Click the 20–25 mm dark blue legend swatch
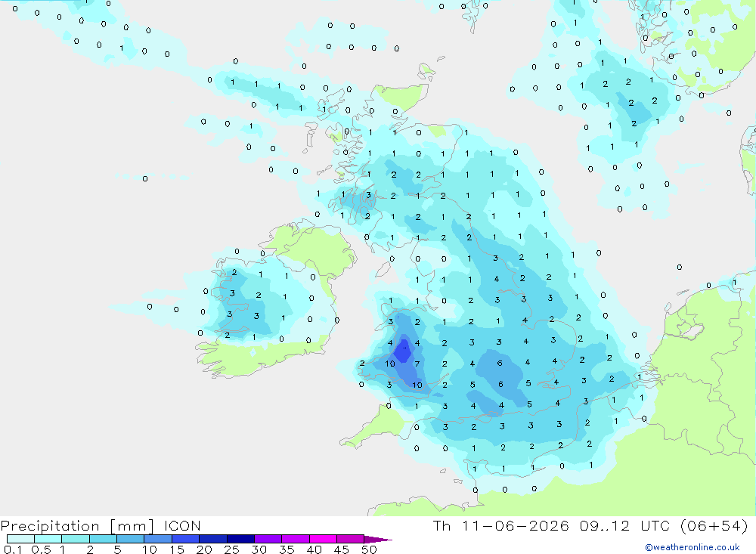This screenshot has width=756, height=554. coord(213,539)
